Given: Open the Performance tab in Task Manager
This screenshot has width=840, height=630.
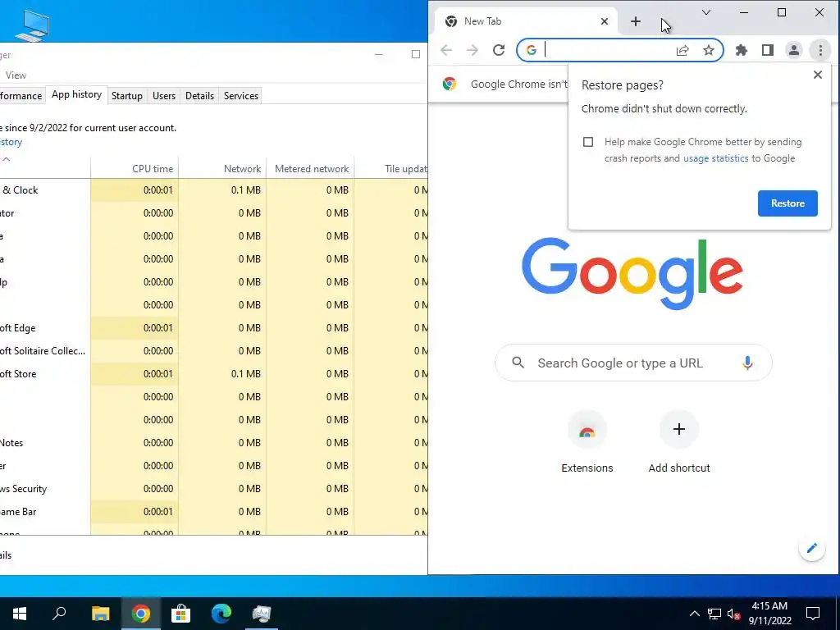Looking at the screenshot, I should 21,96.
